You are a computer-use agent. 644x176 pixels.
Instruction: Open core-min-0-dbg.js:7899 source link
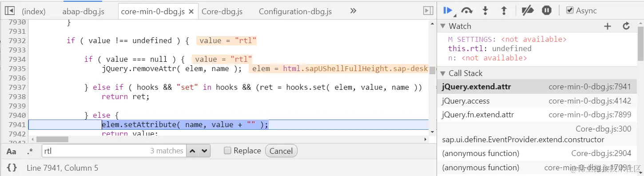click(x=590, y=115)
